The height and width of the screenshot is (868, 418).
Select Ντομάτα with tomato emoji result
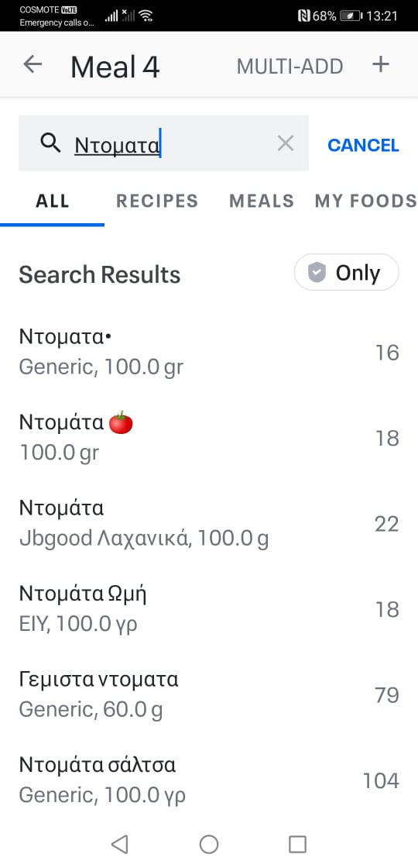[209, 437]
